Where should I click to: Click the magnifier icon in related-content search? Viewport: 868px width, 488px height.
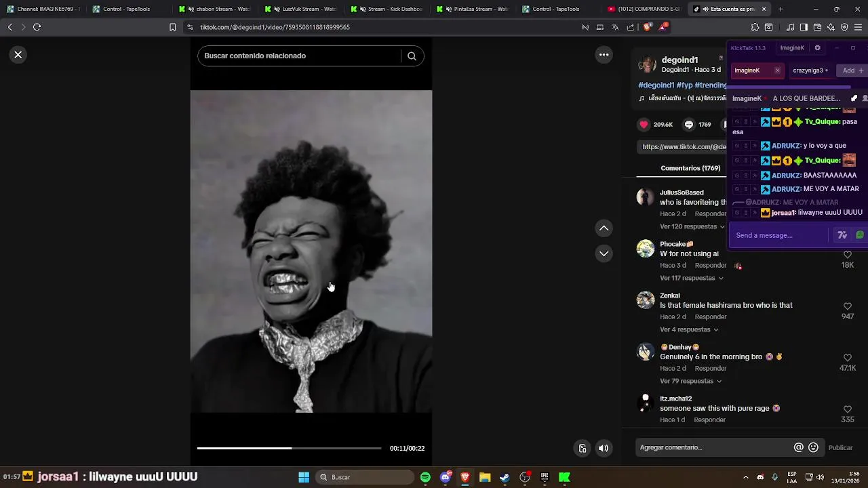[412, 56]
